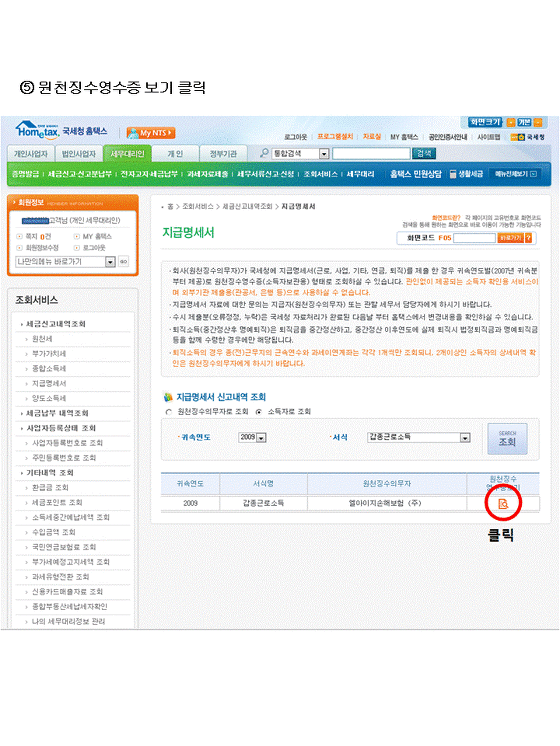Open the 원천징수영수증 보기 document icon
Screen dimensions: 560x746
pyautogui.click(x=503, y=503)
